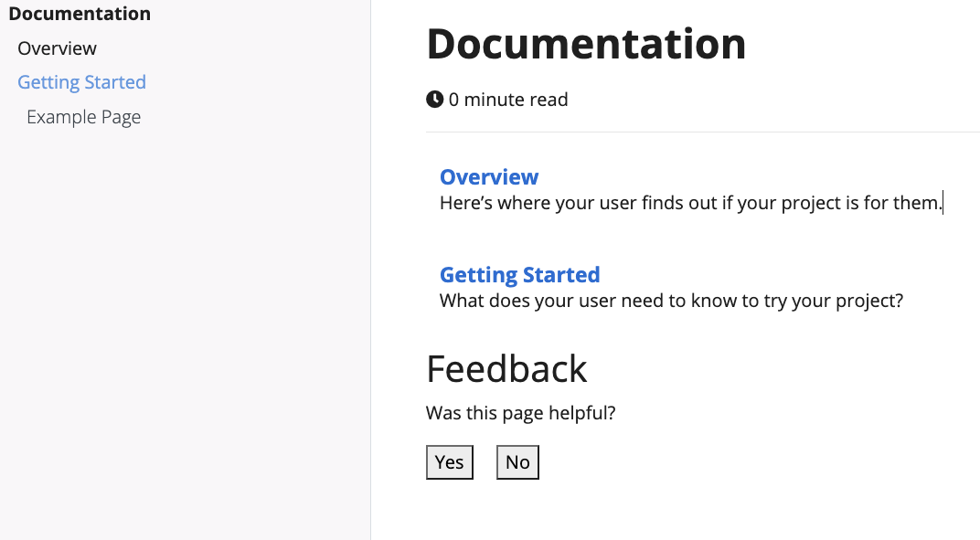Screen dimensions: 980x540
Task: Open the blue "Overview" section heading link
Action: pos(489,176)
